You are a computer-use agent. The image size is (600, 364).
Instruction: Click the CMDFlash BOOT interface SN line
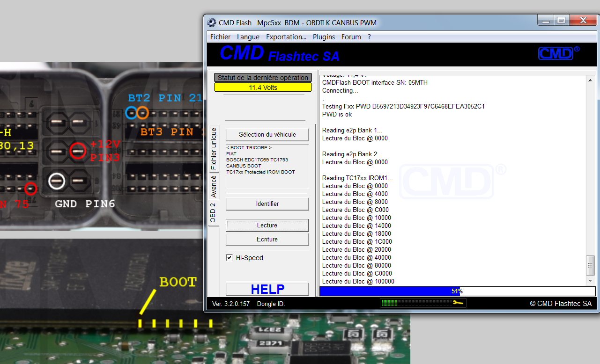coord(375,82)
